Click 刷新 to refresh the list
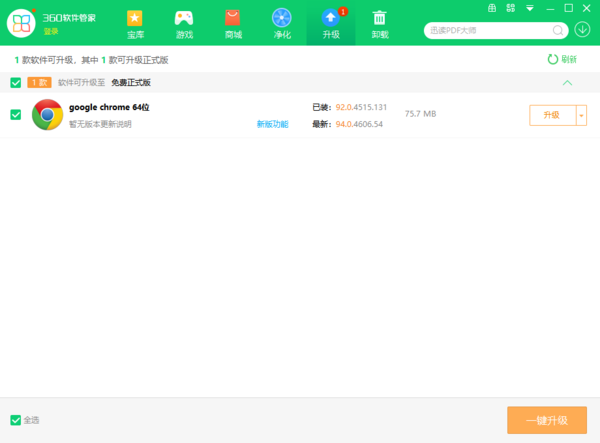 tap(562, 59)
